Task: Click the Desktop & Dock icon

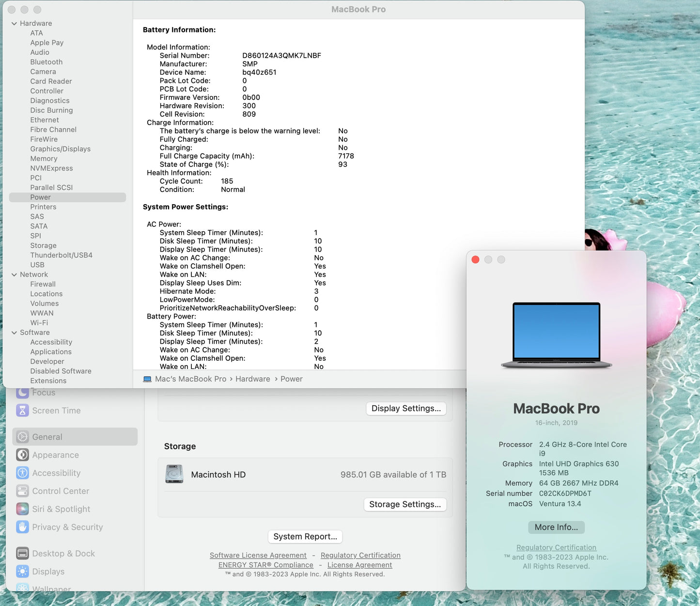Action: click(x=22, y=553)
